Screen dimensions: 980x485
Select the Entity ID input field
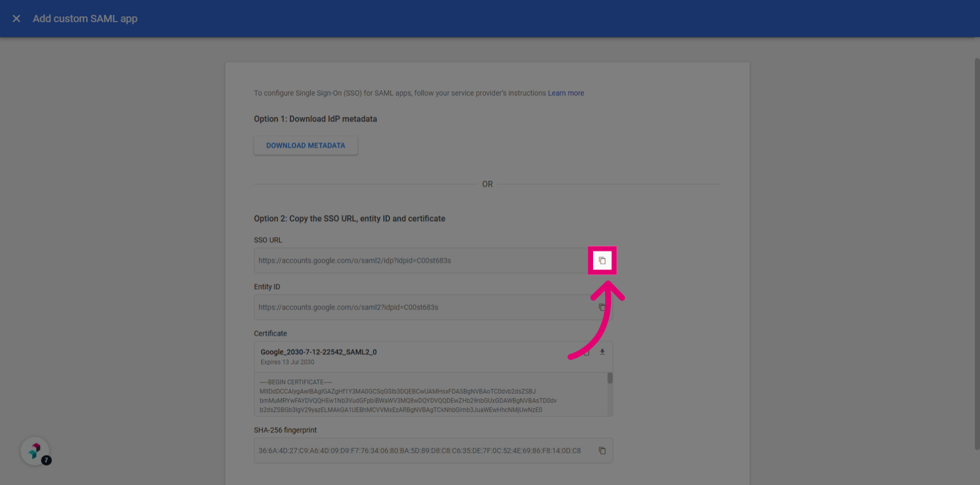click(x=433, y=307)
